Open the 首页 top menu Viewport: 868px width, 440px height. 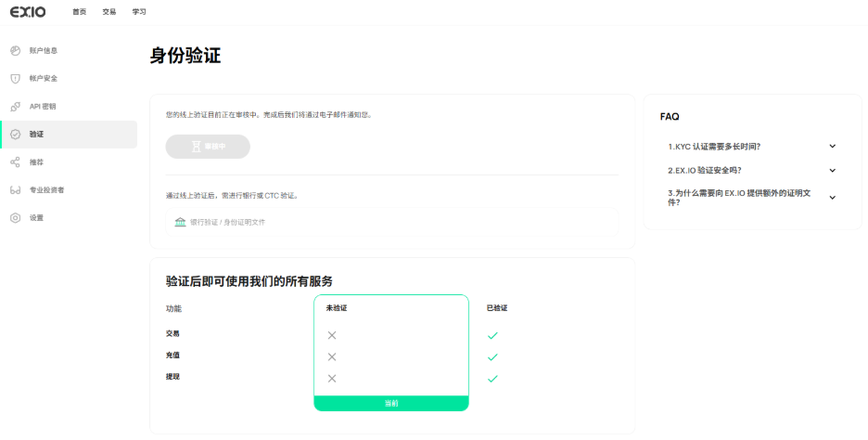80,12
